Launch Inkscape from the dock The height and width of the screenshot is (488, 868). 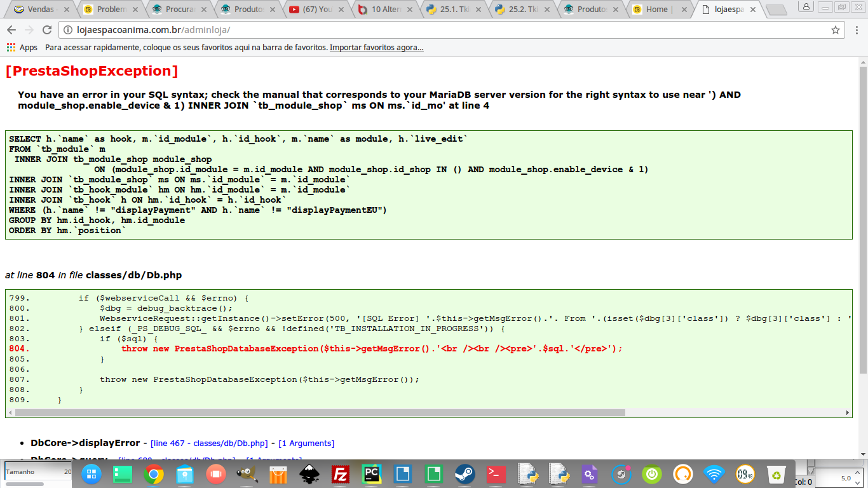coord(309,474)
